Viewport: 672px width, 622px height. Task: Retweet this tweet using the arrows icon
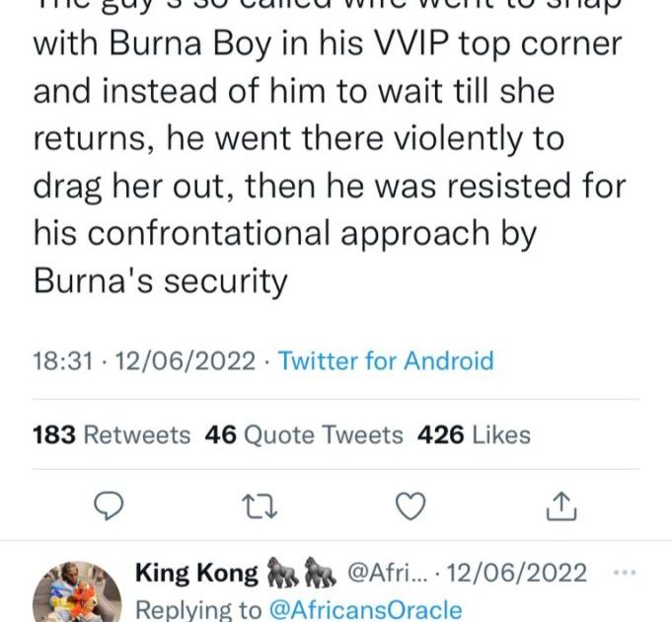(257, 505)
